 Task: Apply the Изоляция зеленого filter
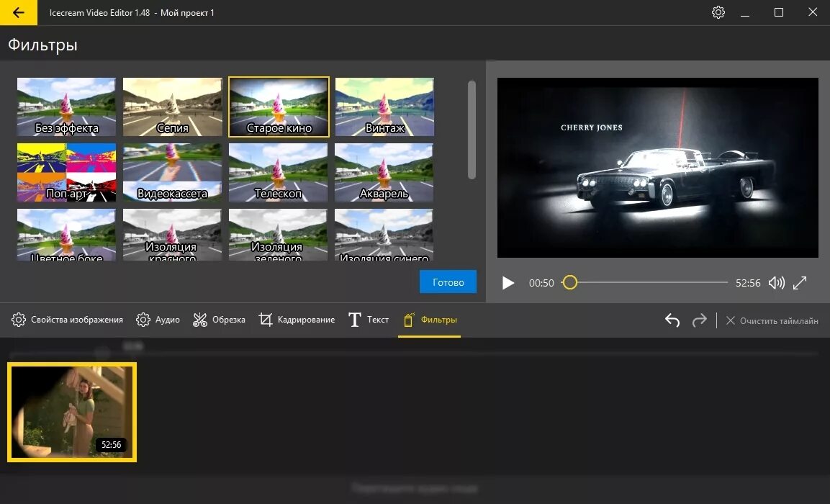click(279, 235)
